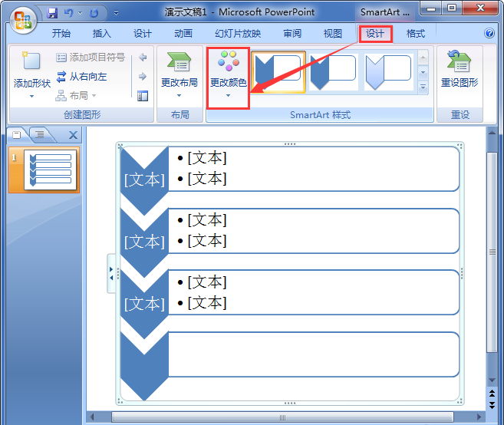Viewport: 504px width, 425px height.
Task: Click first bullet [文本] in second box
Action: 207,220
